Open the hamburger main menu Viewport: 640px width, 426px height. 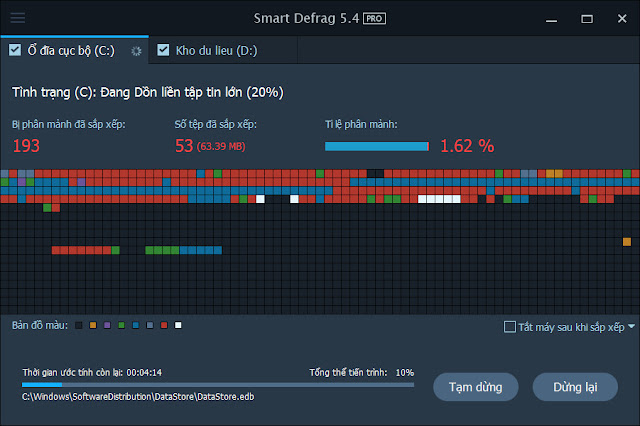(x=18, y=18)
